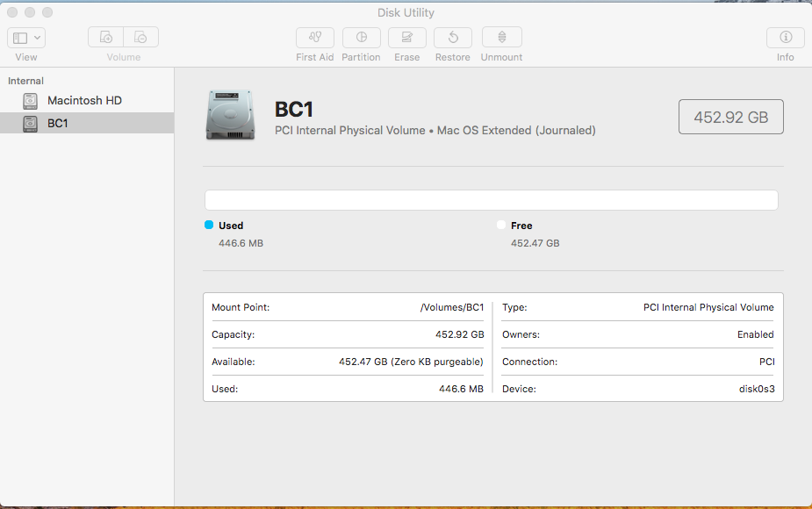The width and height of the screenshot is (812, 509).
Task: Click the disk usage bar
Action: coord(491,200)
